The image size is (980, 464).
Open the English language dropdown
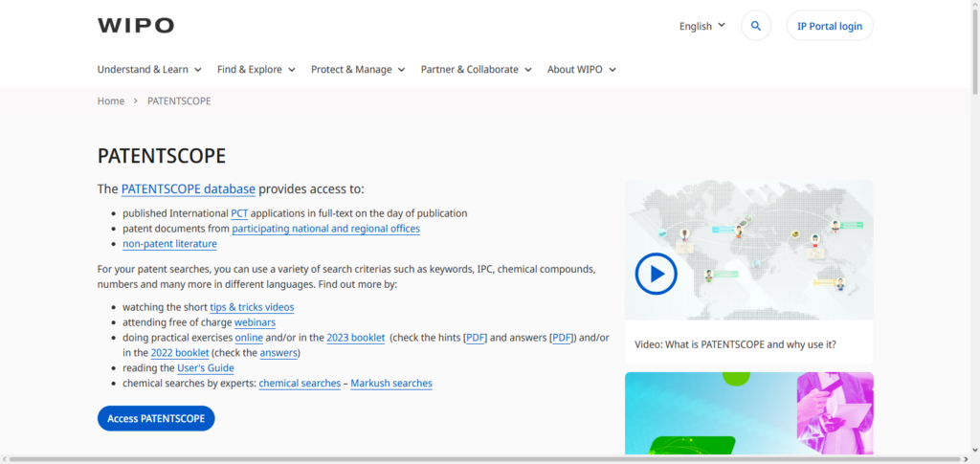pyautogui.click(x=702, y=26)
